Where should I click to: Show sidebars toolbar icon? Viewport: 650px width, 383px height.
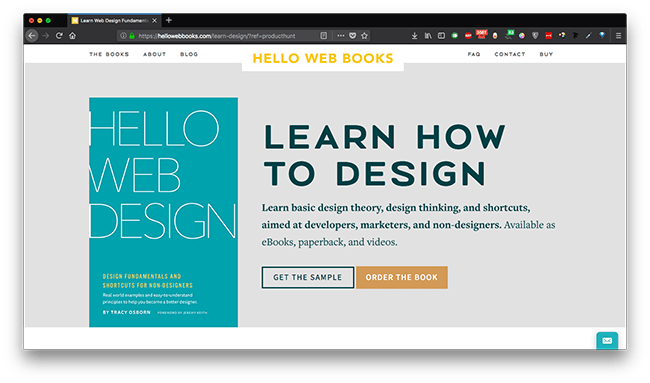point(441,36)
